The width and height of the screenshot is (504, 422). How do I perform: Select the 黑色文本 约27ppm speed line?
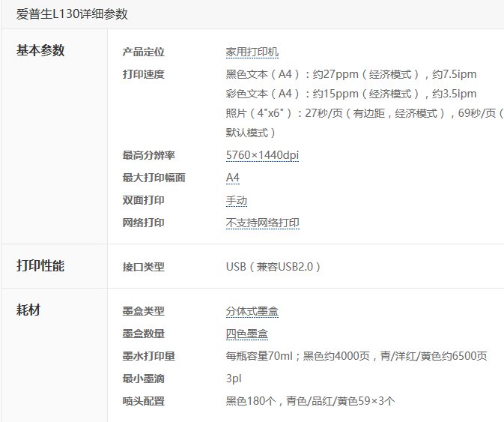pyautogui.click(x=351, y=74)
